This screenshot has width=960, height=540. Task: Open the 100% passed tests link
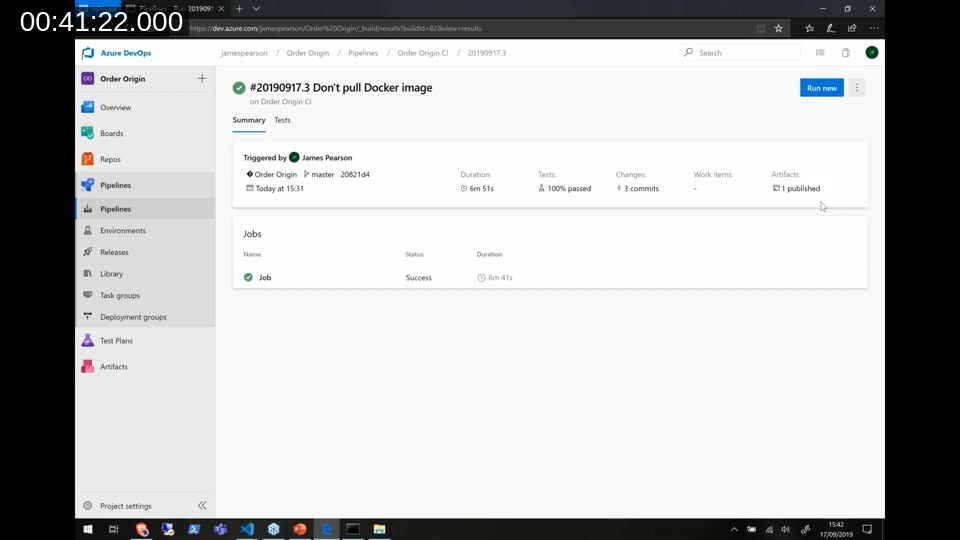pyautogui.click(x=564, y=189)
